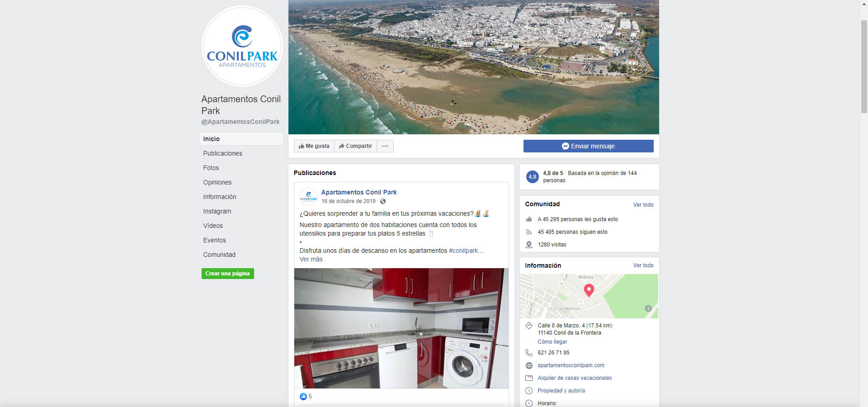Click the like reaction icon under post
This screenshot has height=407, width=868.
click(x=303, y=397)
